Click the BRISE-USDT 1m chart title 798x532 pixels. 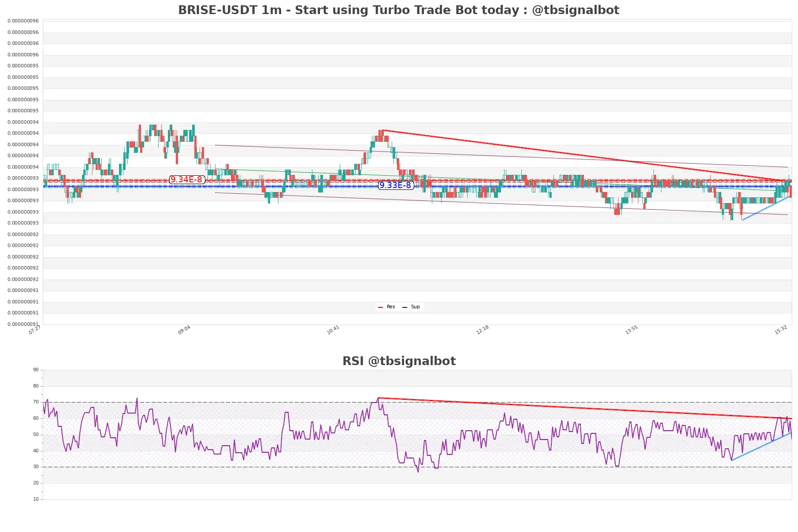(398, 10)
